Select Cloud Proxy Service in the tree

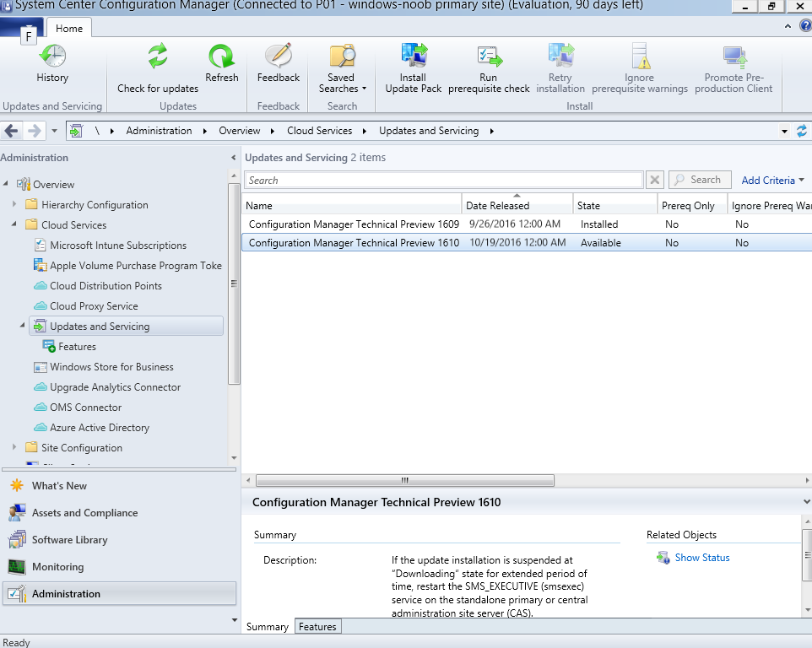point(94,306)
